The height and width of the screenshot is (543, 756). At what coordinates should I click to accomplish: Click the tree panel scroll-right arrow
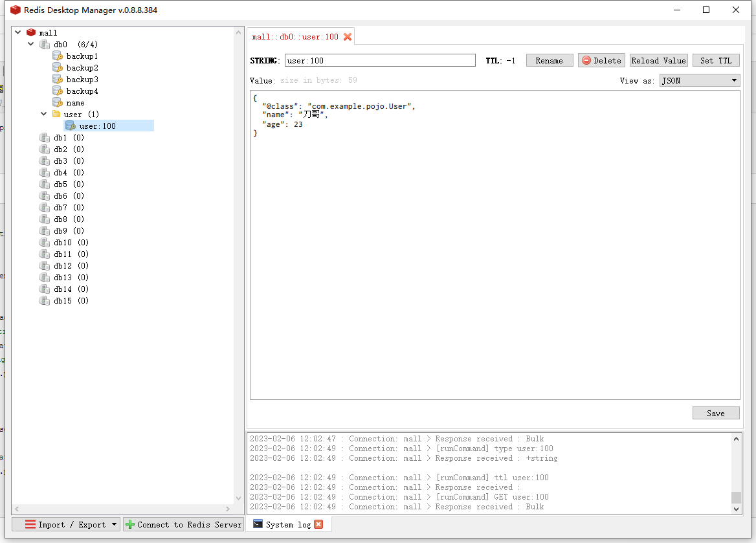click(228, 509)
